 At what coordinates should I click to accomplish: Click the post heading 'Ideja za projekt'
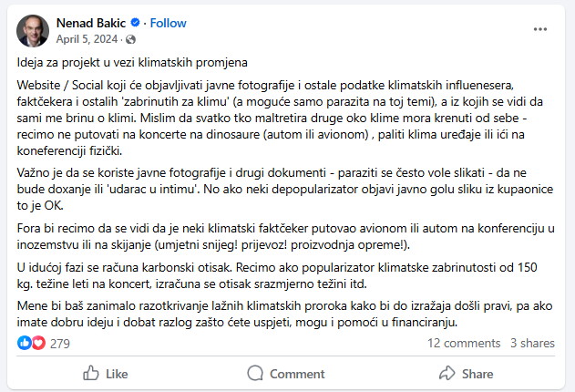(132, 63)
